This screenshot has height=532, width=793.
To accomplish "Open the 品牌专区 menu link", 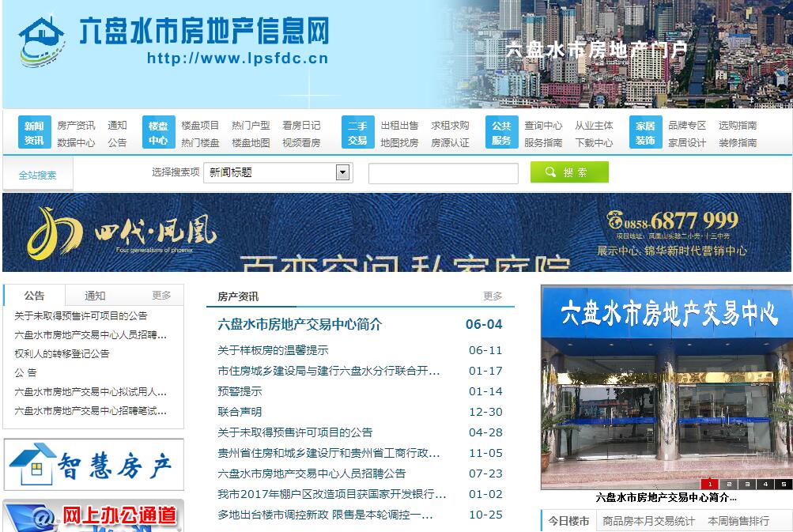I will [x=687, y=126].
